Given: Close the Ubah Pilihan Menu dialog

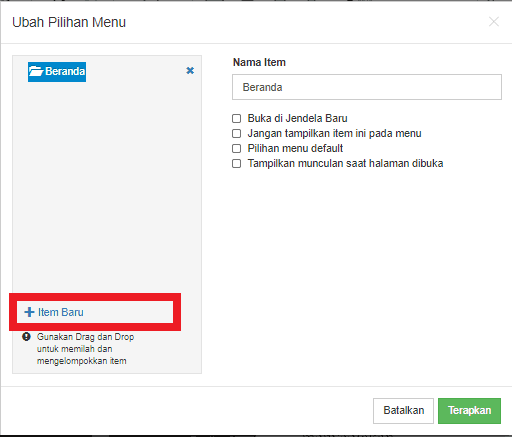Looking at the screenshot, I should click(494, 22).
